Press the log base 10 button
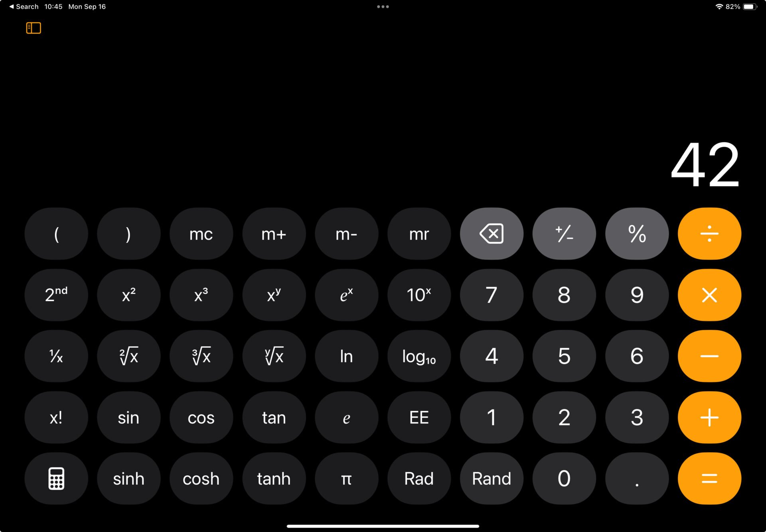Image resolution: width=766 pixels, height=532 pixels. pos(418,356)
